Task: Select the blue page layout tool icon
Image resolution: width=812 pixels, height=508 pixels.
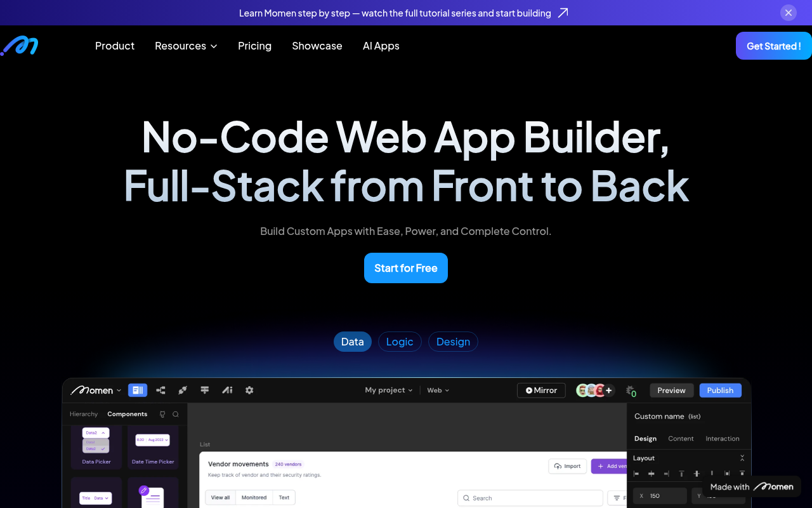Action: [138, 390]
